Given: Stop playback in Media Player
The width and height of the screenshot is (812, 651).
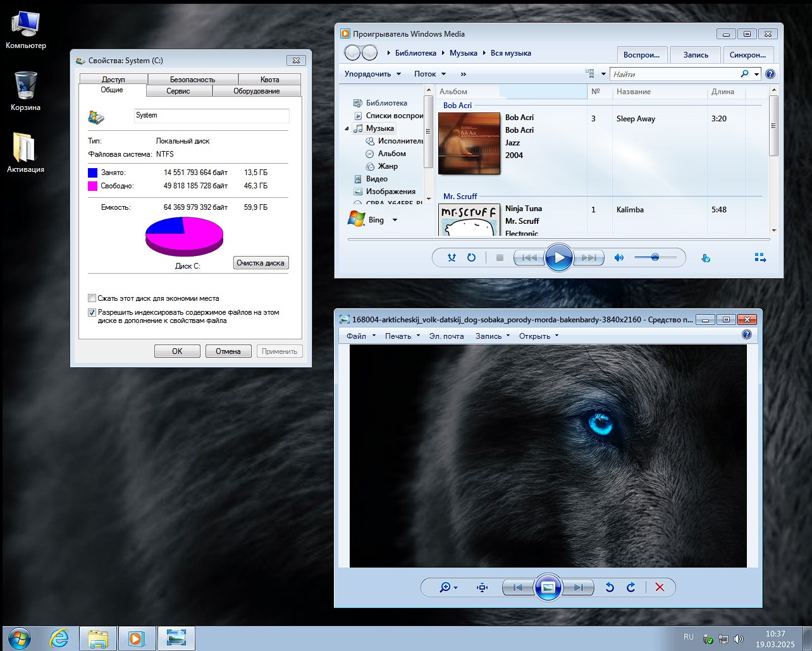Looking at the screenshot, I should coord(500,258).
